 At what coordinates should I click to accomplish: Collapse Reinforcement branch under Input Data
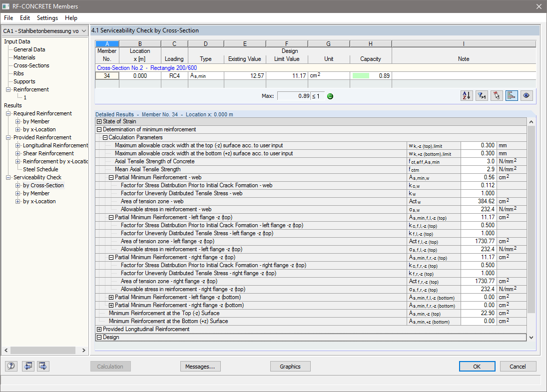(x=8, y=89)
